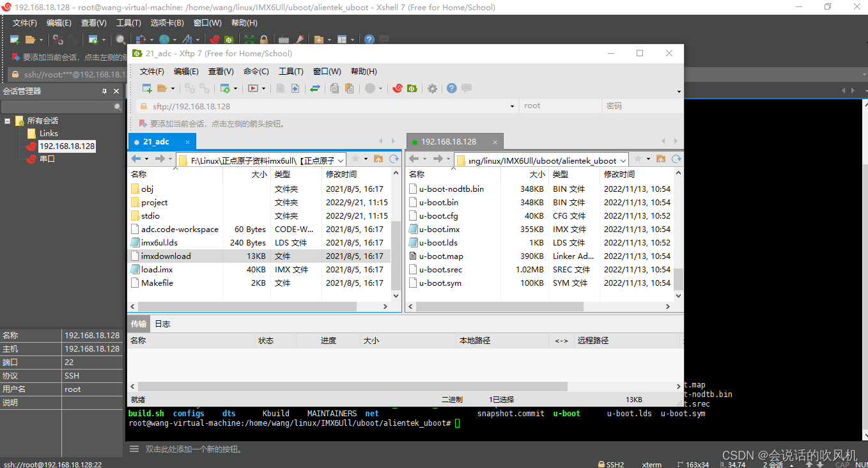Refresh the local file pane
Screen dimensions: 868x468
(393, 159)
